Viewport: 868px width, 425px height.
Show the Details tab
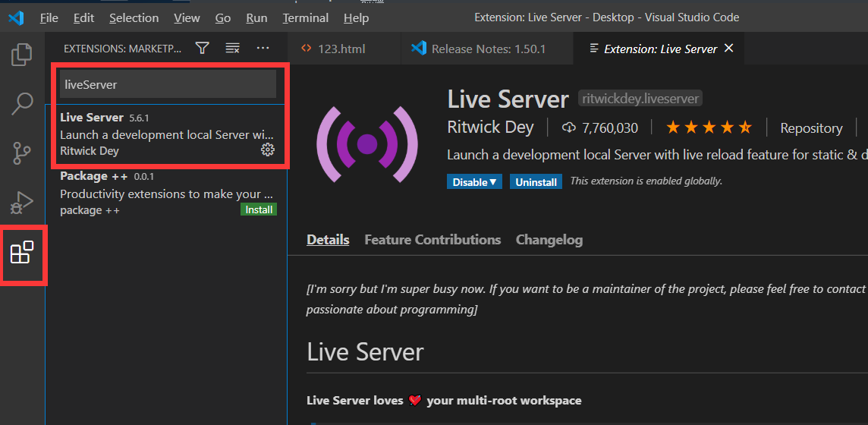coord(328,240)
